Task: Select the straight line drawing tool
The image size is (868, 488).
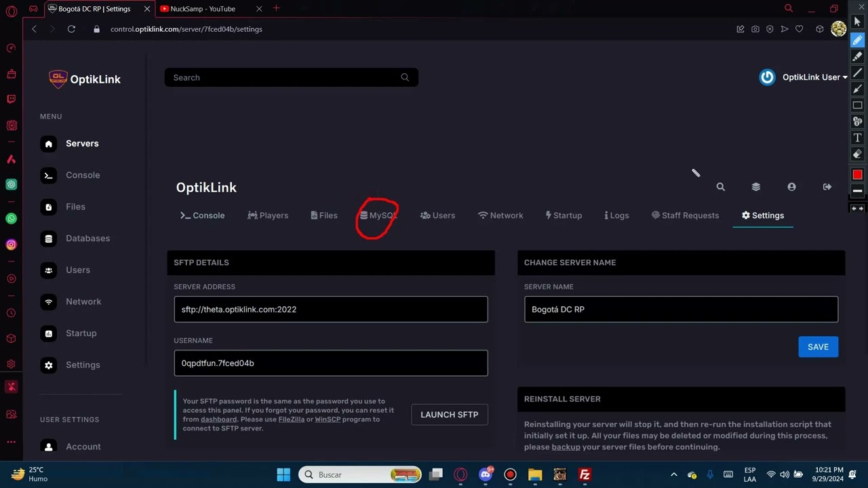Action: 857,73
